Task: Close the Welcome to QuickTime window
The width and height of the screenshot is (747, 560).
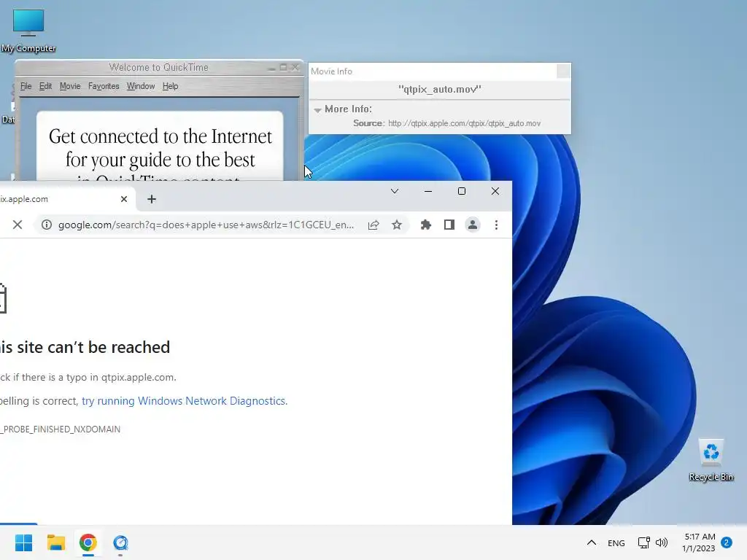Action: coord(295,68)
